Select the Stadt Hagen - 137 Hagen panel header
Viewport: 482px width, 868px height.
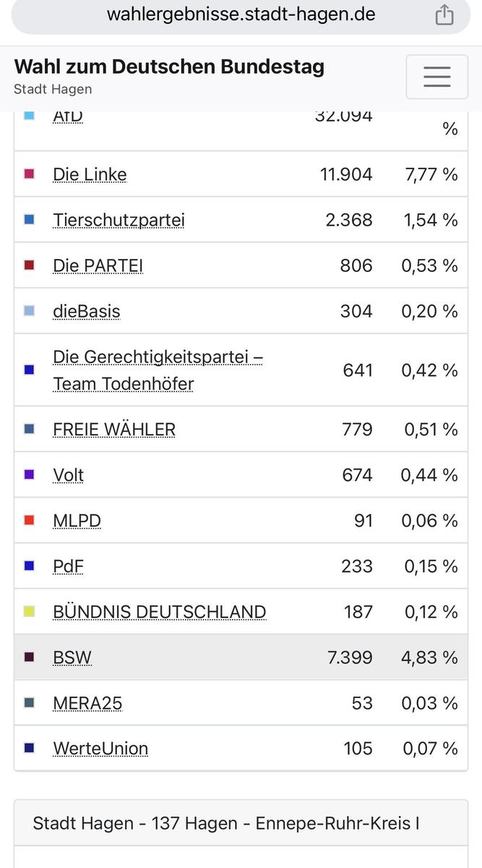(226, 823)
